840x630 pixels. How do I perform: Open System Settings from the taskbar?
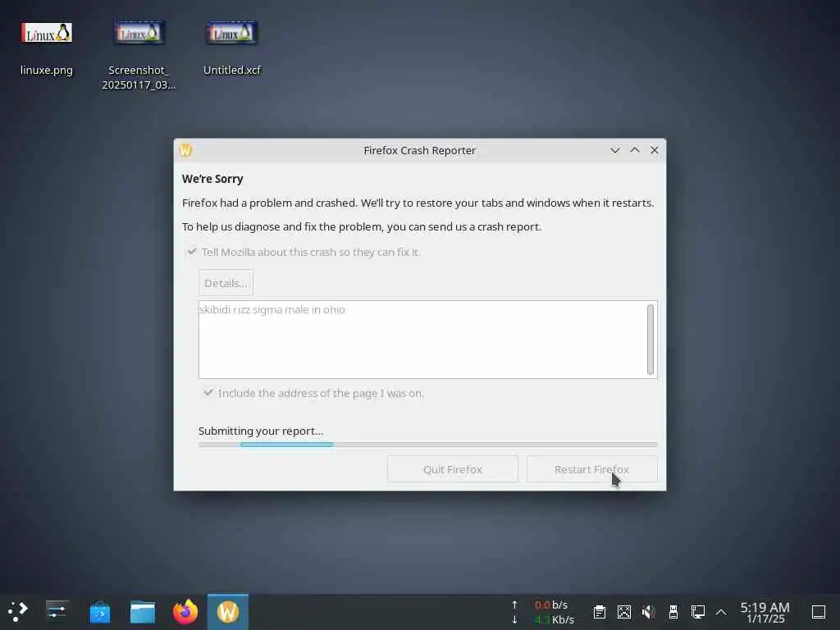click(57, 611)
